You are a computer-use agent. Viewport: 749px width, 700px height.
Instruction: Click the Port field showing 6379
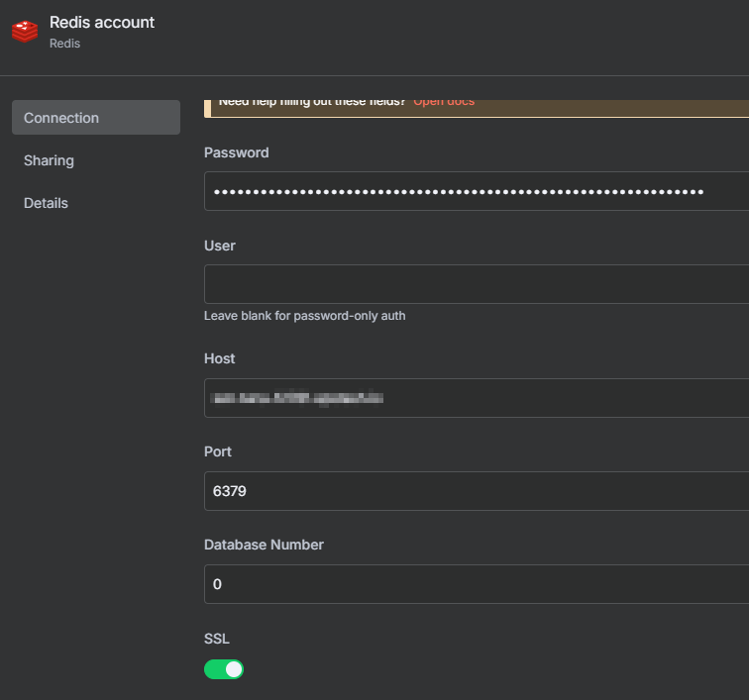476,490
